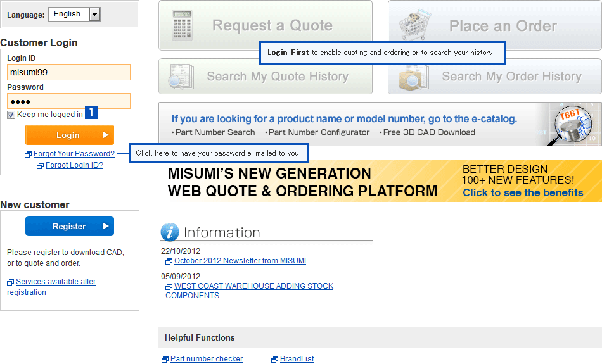This screenshot has width=602, height=364.
Task: Click the new-window icon beside October 2012 Newsletter
Action: coord(169,261)
